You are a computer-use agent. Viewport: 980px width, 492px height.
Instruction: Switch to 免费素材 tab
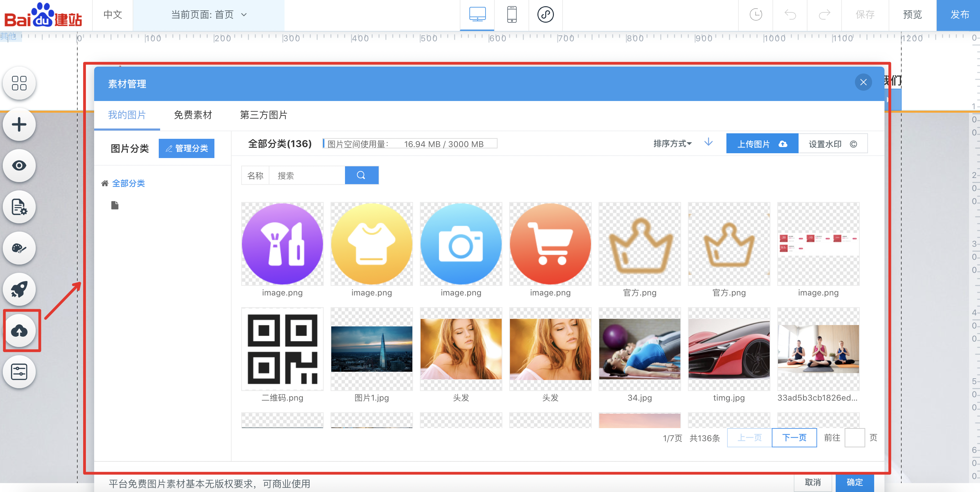click(x=192, y=115)
